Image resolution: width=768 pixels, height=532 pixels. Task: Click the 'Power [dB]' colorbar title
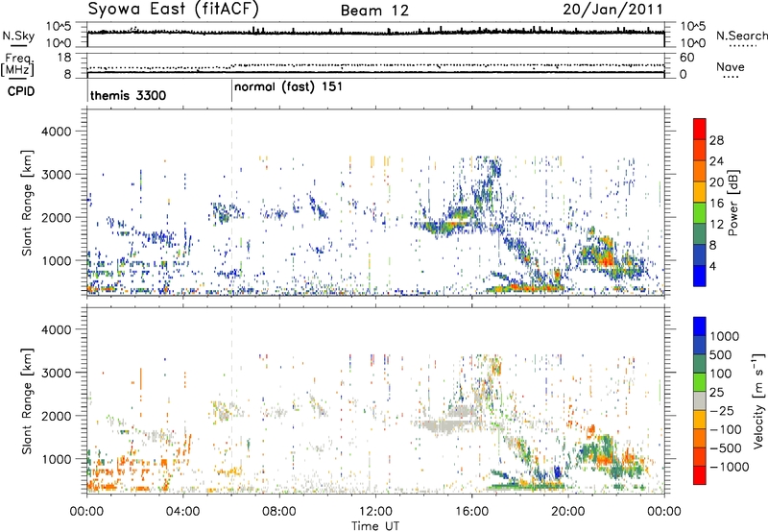733,203
